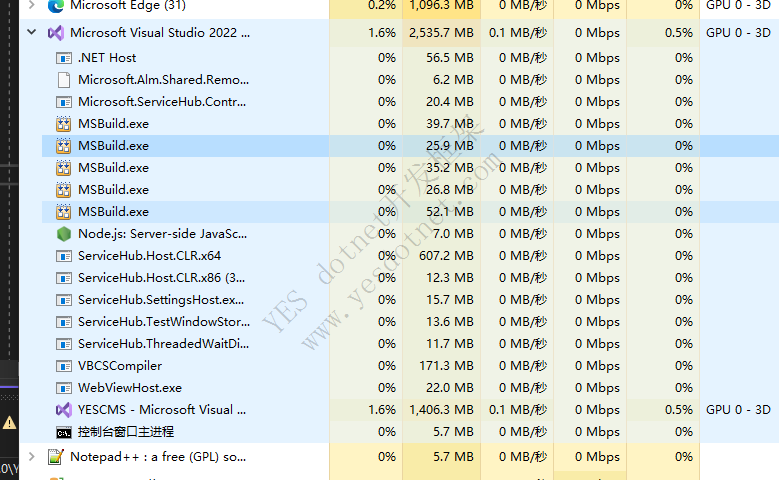Click the WebViewHost.exe process icon

click(x=64, y=388)
